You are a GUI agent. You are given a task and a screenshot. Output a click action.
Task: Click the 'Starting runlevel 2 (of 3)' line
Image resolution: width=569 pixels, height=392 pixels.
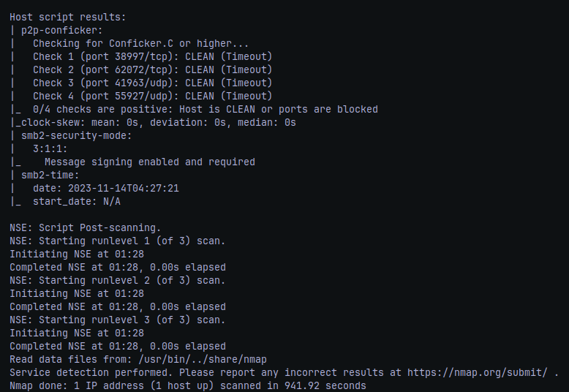click(x=118, y=281)
